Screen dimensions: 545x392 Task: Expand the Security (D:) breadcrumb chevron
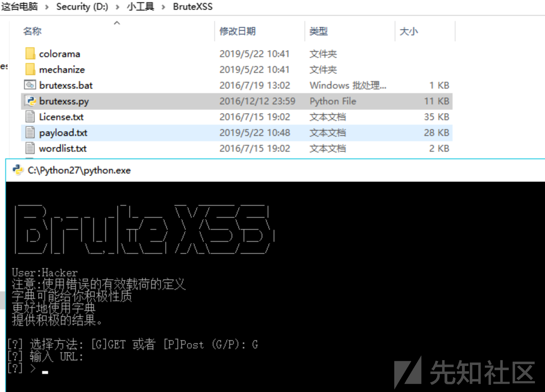[118, 7]
